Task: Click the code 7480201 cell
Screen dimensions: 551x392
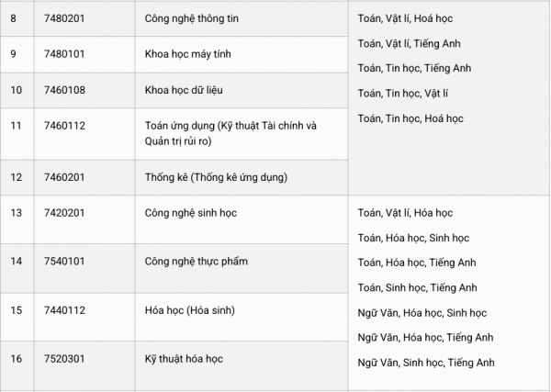Action: 64,18
